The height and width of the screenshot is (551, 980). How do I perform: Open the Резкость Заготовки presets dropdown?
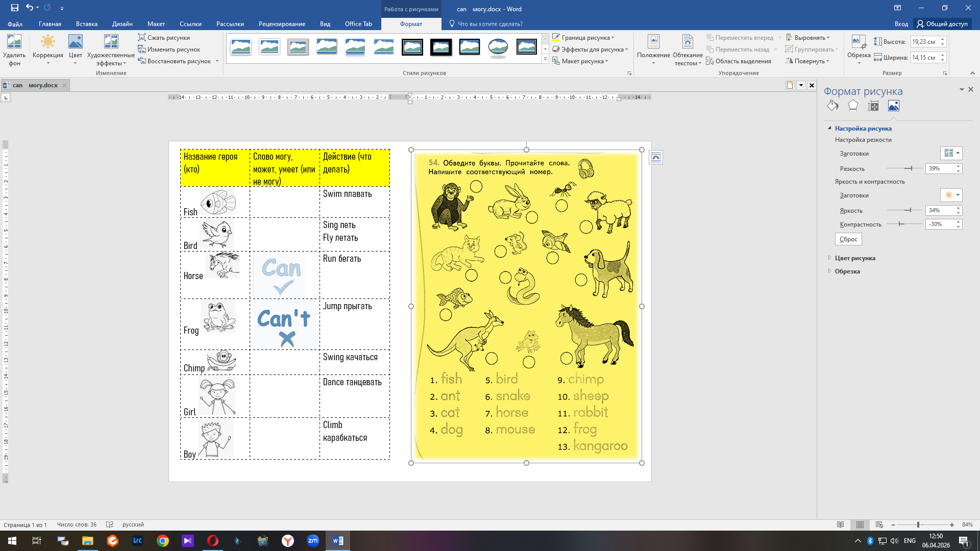[951, 153]
